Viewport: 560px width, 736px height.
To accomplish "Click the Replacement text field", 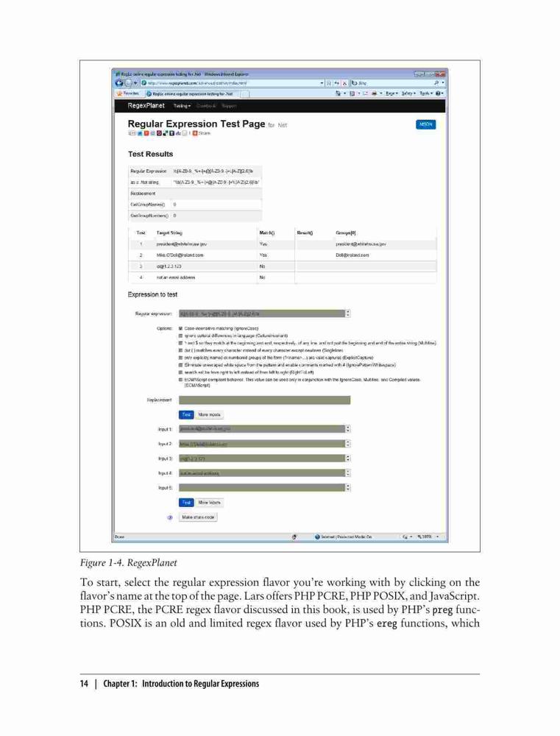I will 264,400.
